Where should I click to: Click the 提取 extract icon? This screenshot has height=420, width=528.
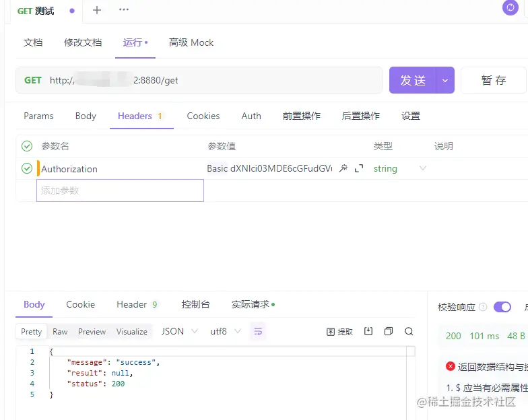pyautogui.click(x=339, y=332)
